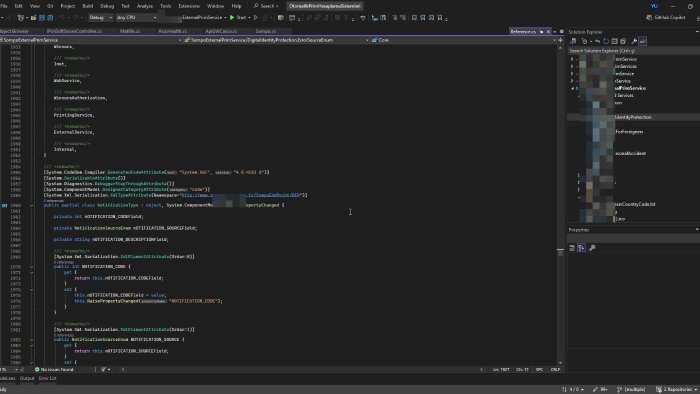Collapse the expanded PrimService project node

click(572, 88)
